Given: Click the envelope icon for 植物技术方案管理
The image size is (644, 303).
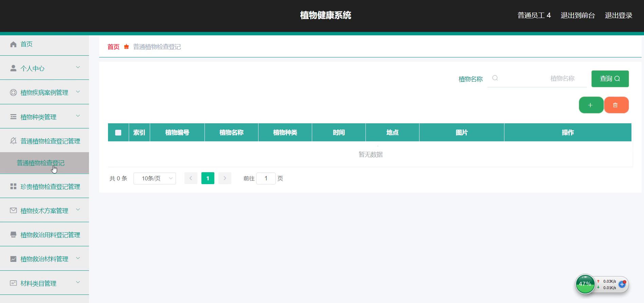Looking at the screenshot, I should tap(13, 211).
